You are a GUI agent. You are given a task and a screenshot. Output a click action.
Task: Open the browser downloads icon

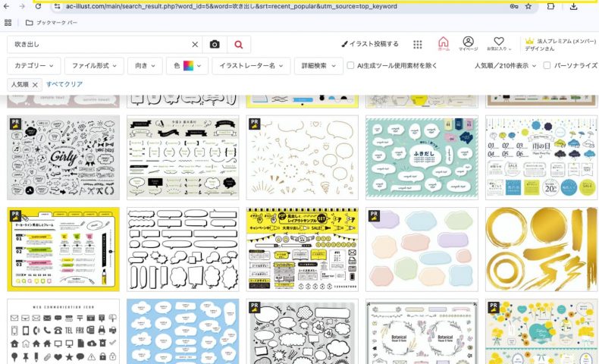[573, 6]
